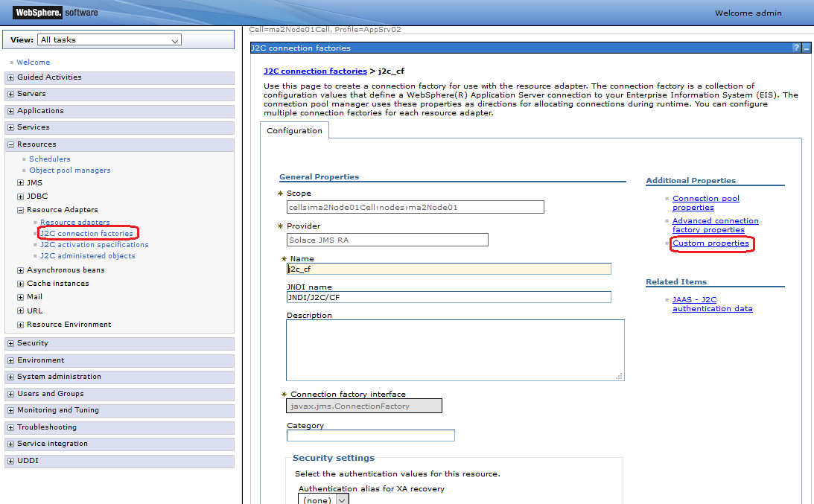Expand the Servers navigation section
Viewport: 814px width, 504px height.
(x=10, y=94)
